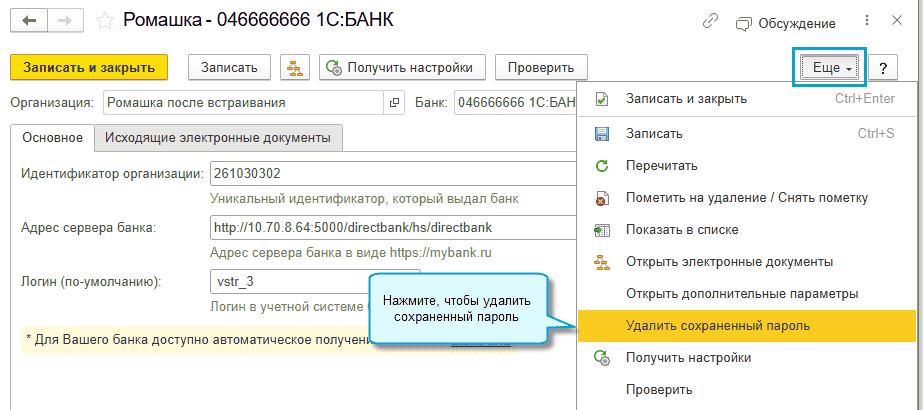Click floppy disk save icon in menu
The image size is (923, 410).
pyautogui.click(x=602, y=134)
